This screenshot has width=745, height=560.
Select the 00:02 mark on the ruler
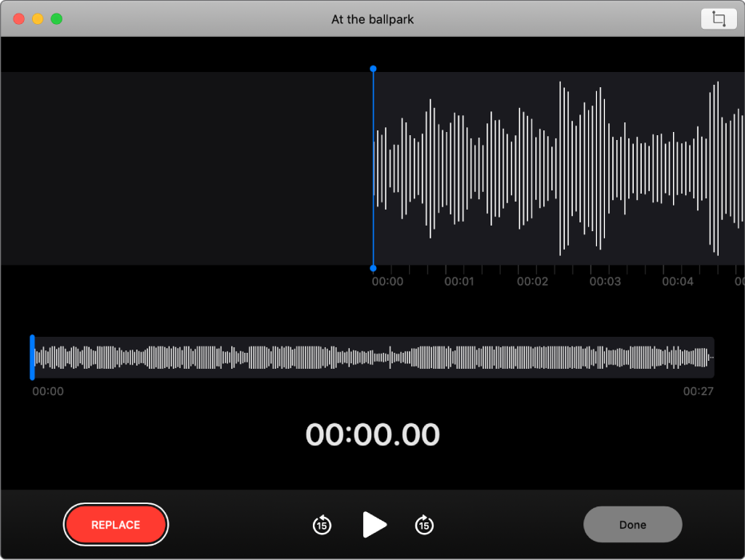(532, 282)
